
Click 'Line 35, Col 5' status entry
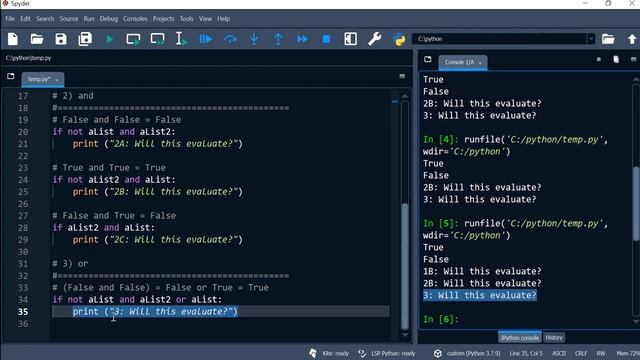point(526,353)
